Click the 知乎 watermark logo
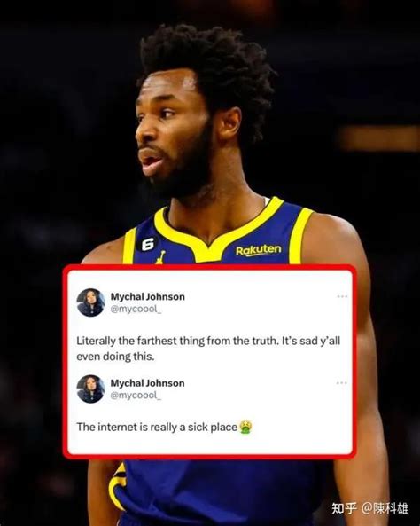This screenshot has width=420, height=526. (x=344, y=508)
